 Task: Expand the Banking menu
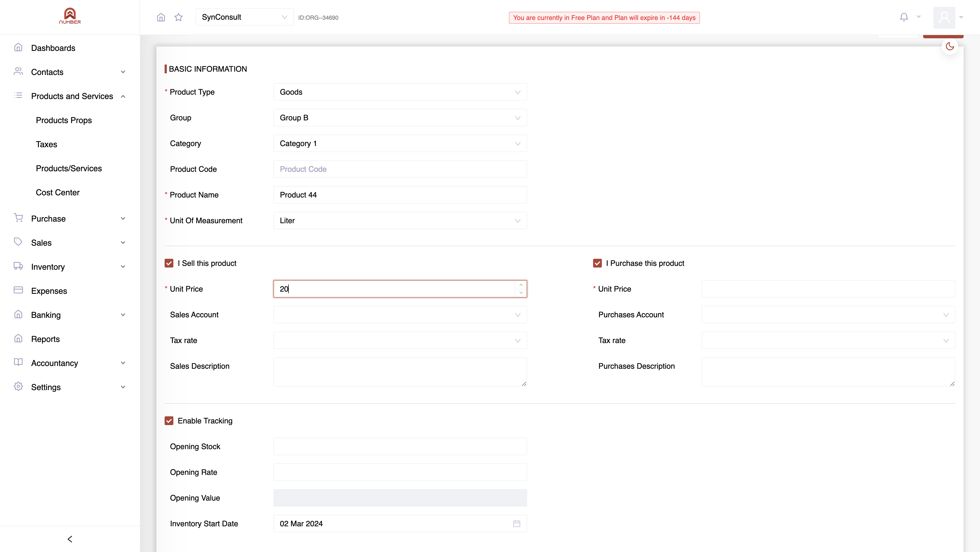tap(70, 315)
